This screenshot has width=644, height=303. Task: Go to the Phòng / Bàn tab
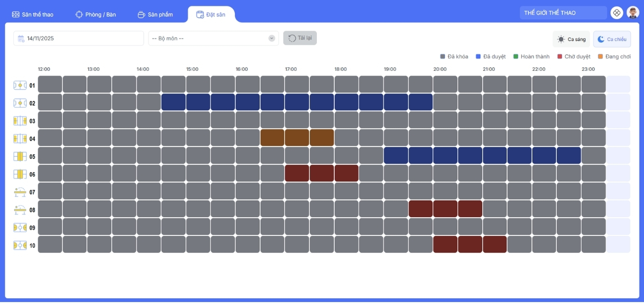96,15
